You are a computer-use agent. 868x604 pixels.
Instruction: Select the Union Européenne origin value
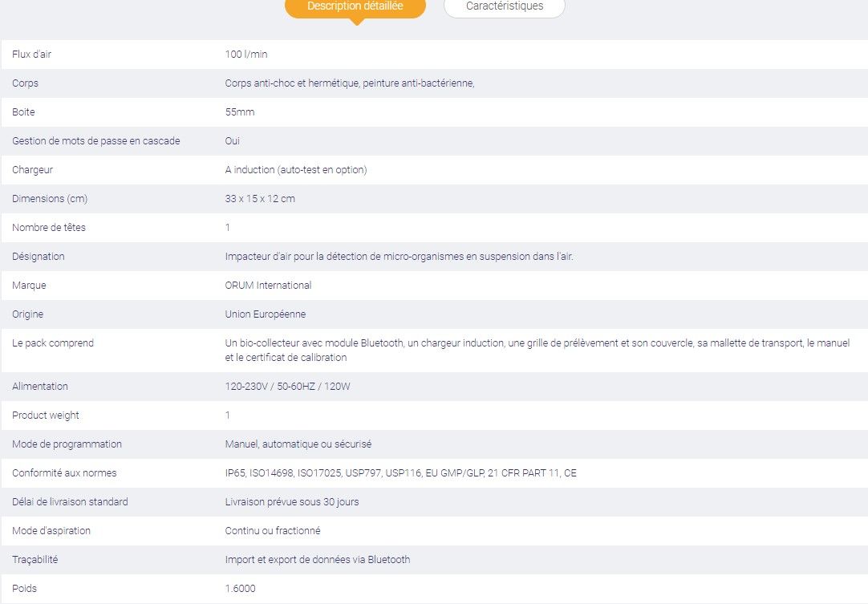266,314
